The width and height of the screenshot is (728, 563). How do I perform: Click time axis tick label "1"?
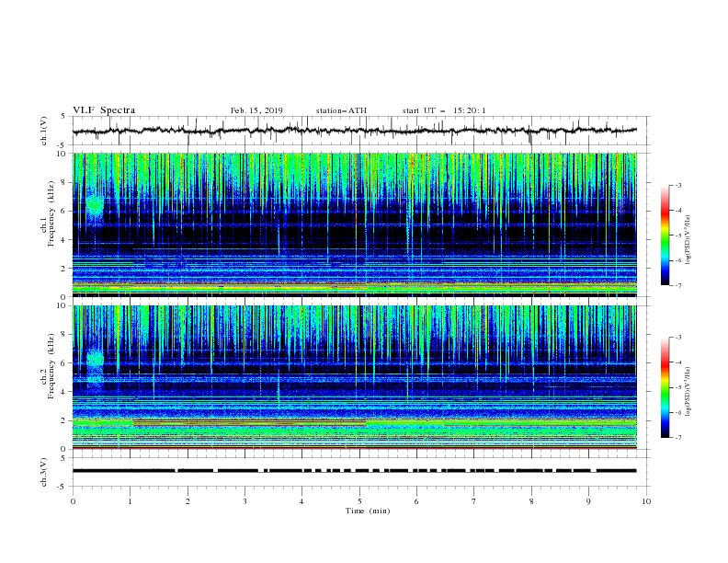(130, 501)
